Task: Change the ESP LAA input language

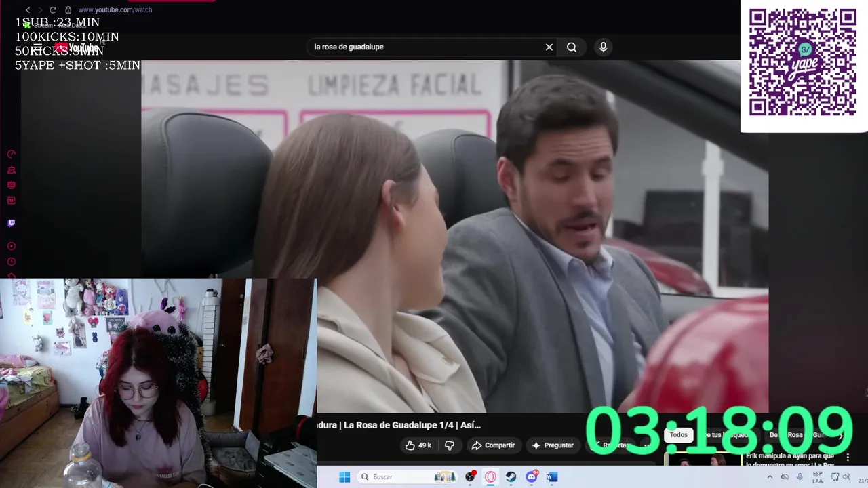Action: [x=818, y=477]
